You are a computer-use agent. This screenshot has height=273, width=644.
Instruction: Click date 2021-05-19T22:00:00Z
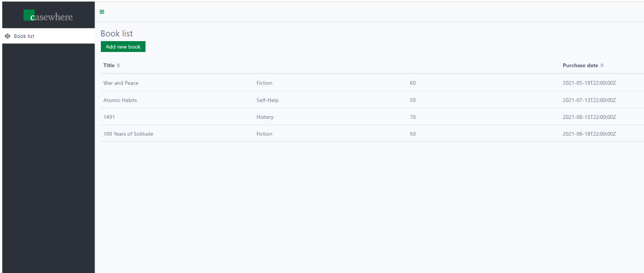(589, 83)
